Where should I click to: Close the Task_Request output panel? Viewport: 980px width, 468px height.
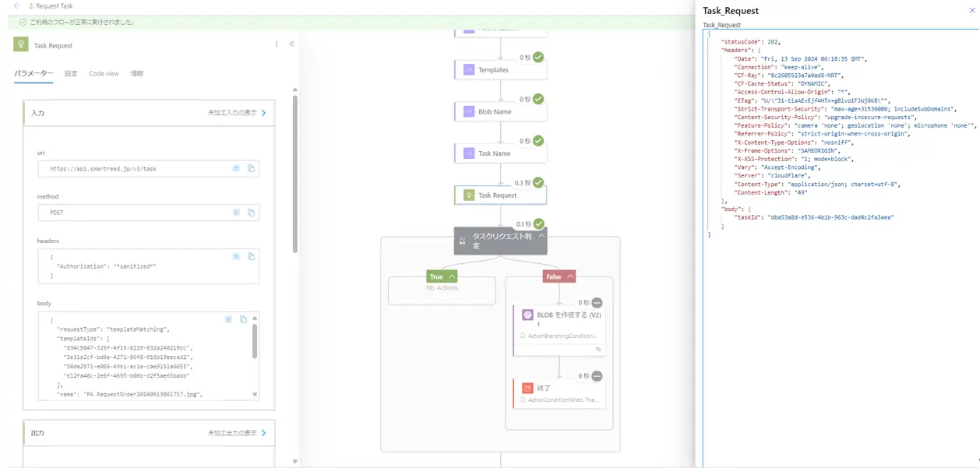971,10
